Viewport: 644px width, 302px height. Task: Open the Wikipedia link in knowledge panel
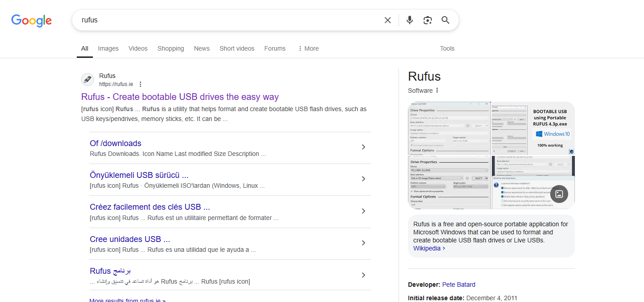tap(429, 248)
